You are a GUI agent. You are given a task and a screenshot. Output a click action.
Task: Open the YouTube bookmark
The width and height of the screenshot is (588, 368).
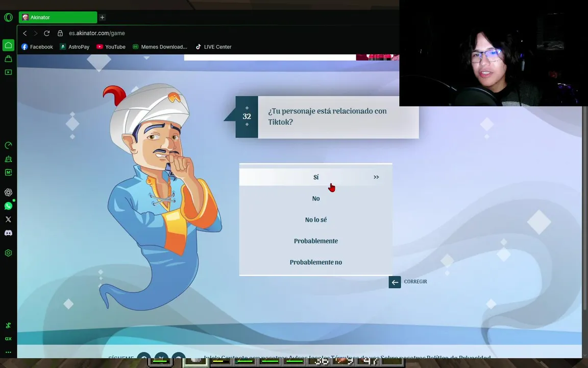(111, 47)
